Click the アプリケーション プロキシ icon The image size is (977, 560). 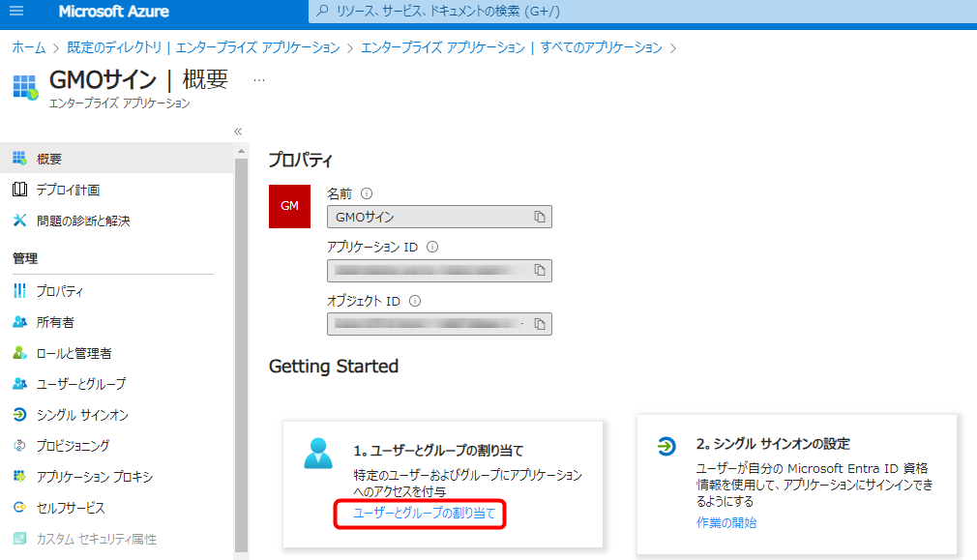coord(20,477)
